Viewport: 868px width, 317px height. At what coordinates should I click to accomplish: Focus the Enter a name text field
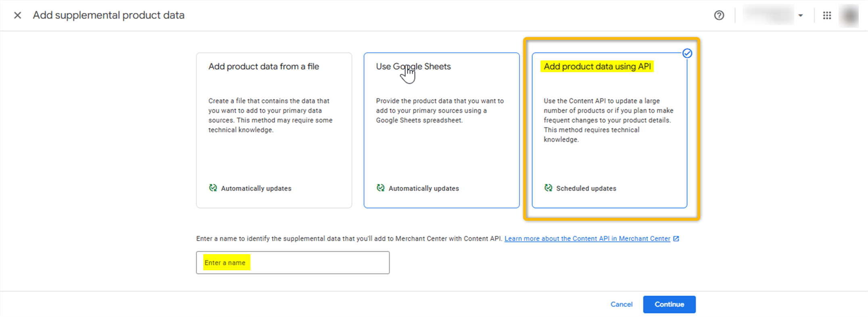(x=292, y=263)
